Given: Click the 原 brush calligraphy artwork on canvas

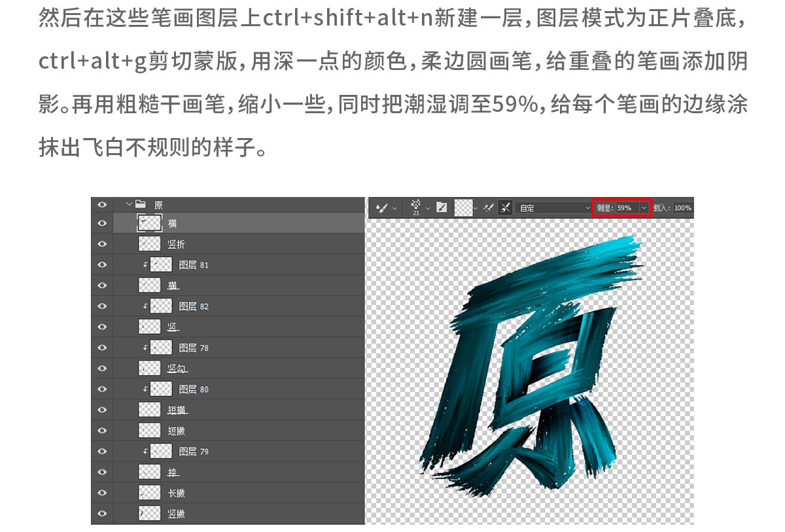Looking at the screenshot, I should click(531, 366).
